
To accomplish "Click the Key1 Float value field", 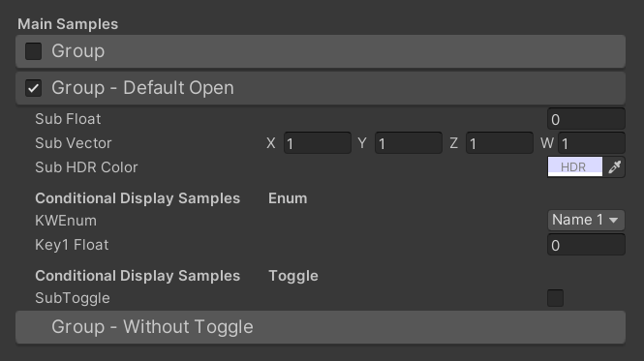I will point(586,245).
